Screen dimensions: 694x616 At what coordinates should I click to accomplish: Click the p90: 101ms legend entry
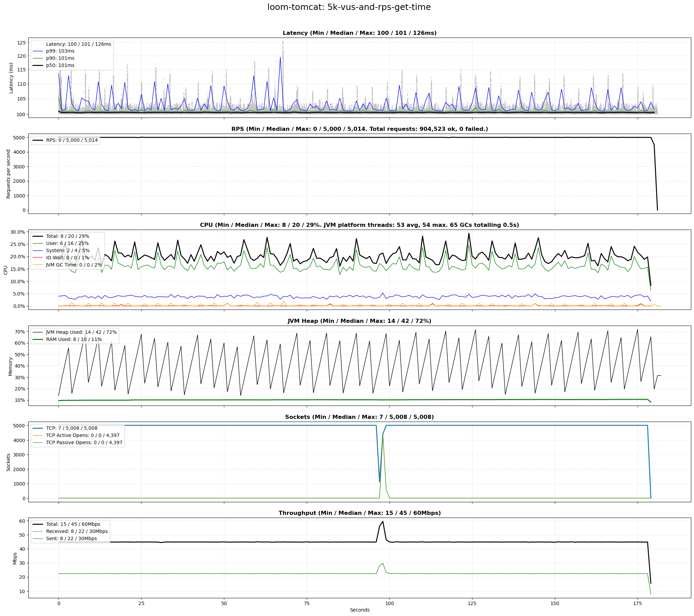[60, 58]
